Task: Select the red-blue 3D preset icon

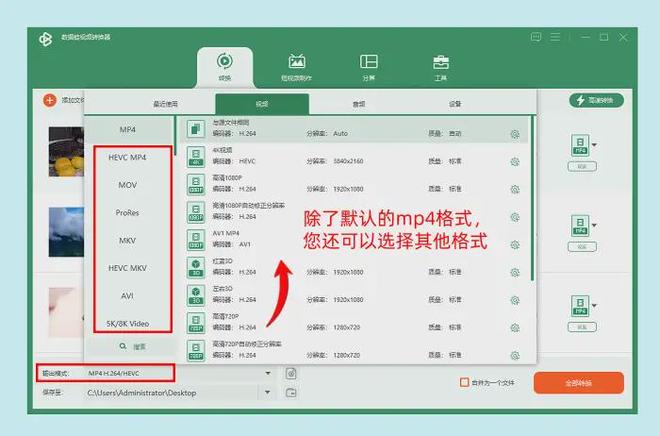Action: 196,268
